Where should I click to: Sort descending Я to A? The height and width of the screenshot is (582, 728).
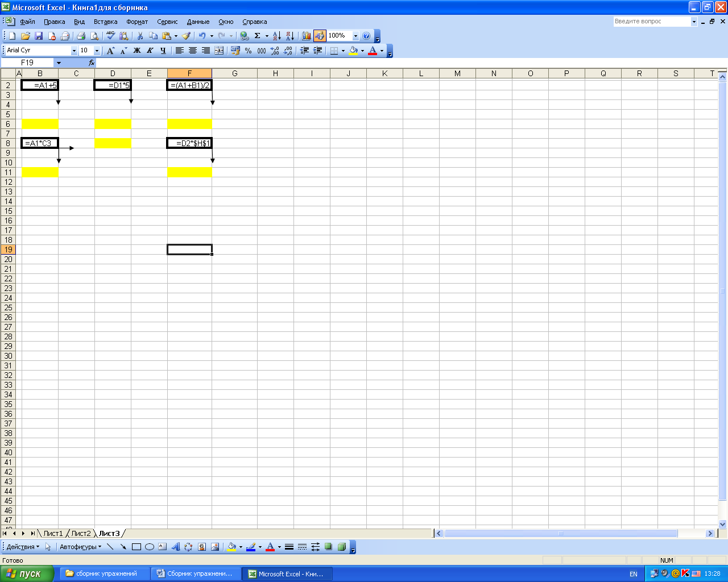(289, 36)
